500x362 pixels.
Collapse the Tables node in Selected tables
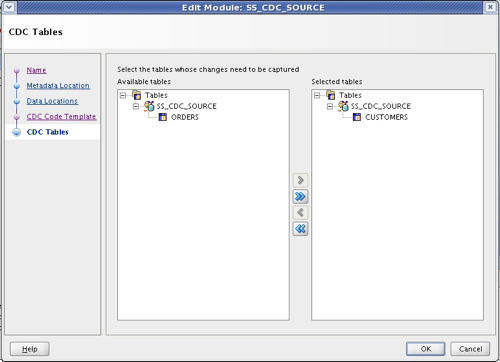[317, 95]
